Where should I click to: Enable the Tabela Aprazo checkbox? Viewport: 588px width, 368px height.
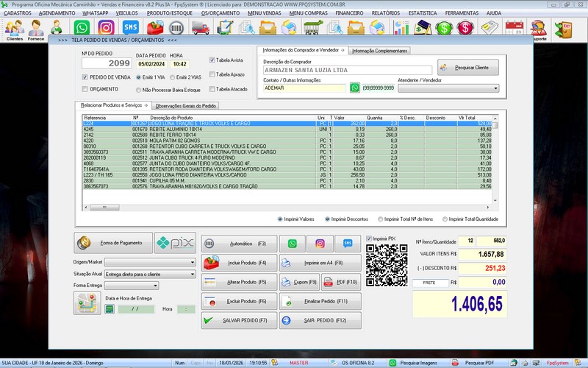(212, 74)
